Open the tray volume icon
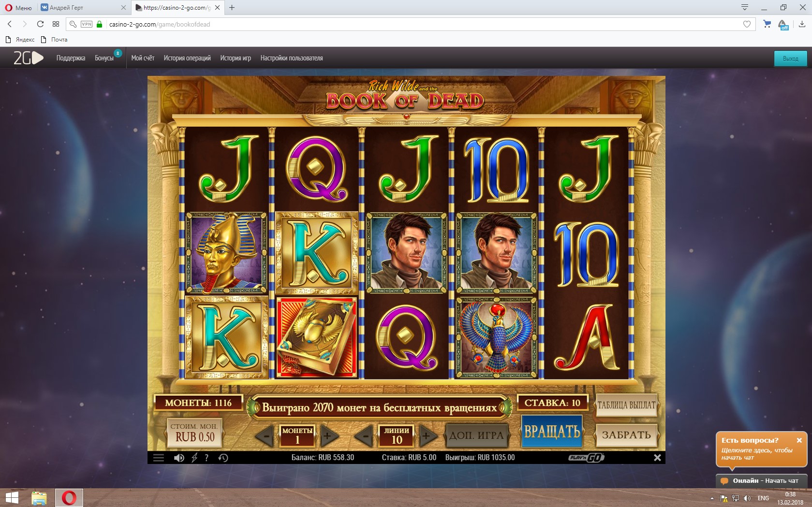The width and height of the screenshot is (812, 507). 747,498
